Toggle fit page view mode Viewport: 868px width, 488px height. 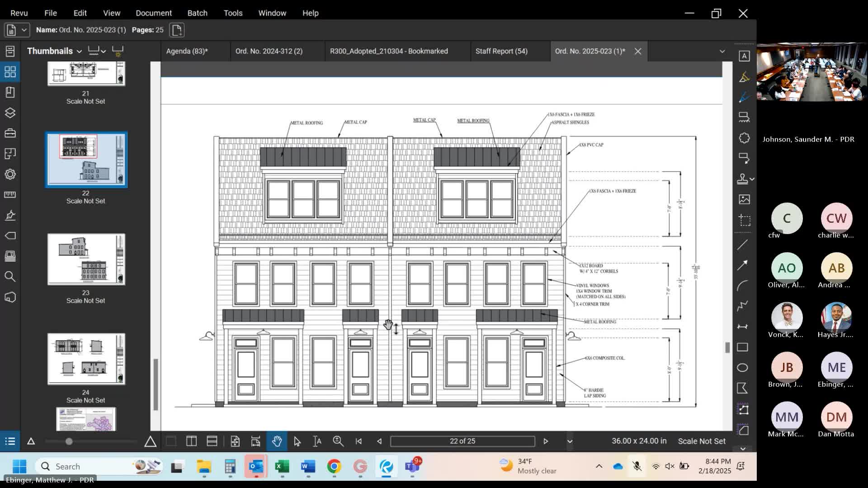point(236,441)
